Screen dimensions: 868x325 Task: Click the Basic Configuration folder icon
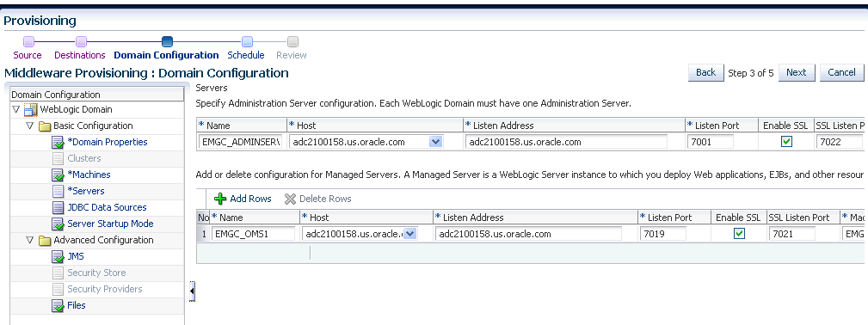click(44, 126)
